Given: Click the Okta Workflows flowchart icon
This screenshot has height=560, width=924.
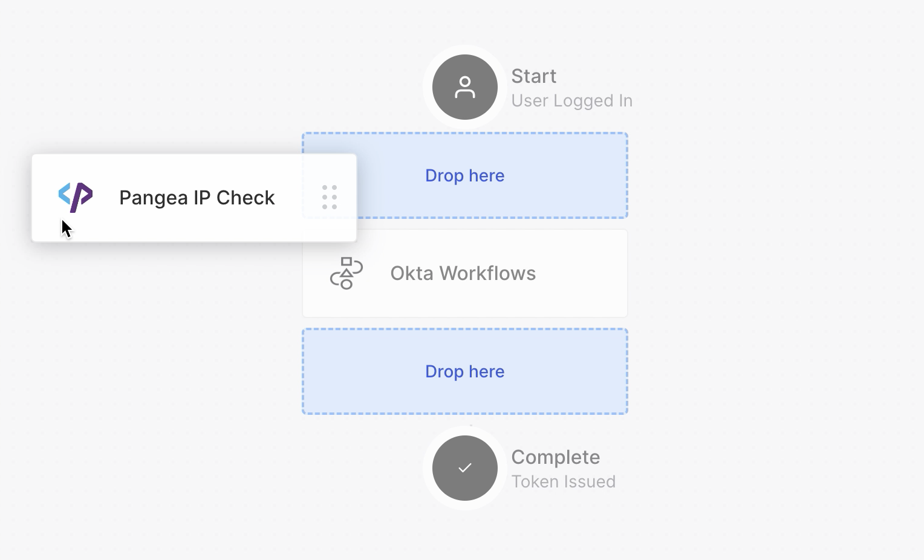Looking at the screenshot, I should [346, 273].
